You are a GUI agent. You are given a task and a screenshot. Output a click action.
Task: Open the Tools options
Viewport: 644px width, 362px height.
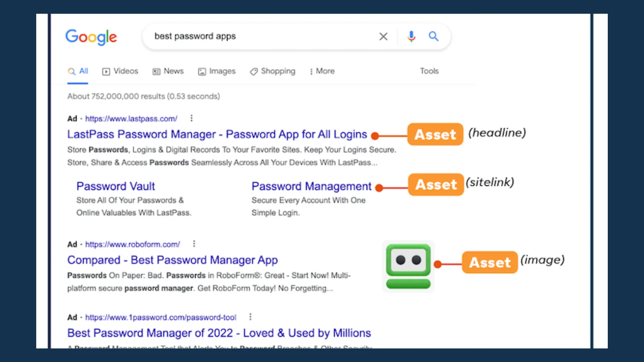[429, 71]
